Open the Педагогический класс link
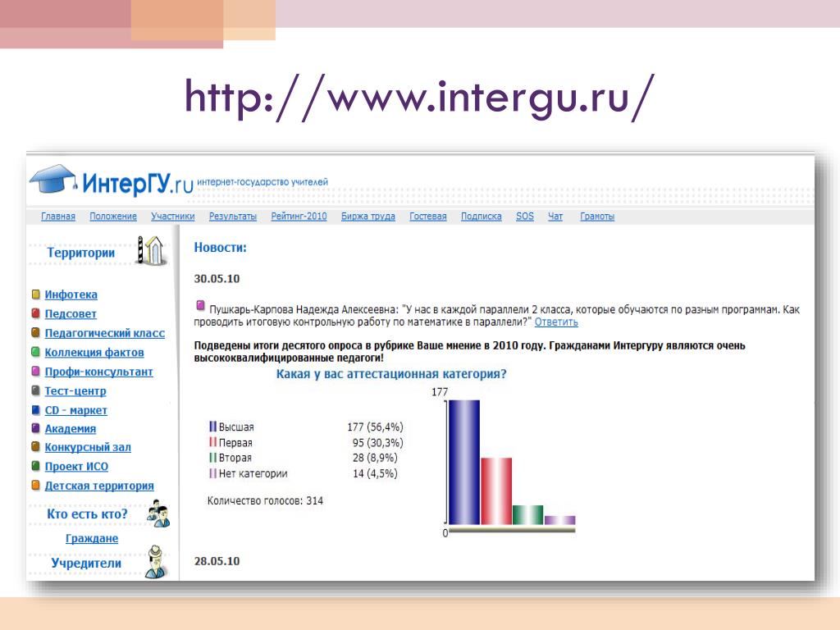Viewport: 840px width, 630px height. pyautogui.click(x=104, y=333)
